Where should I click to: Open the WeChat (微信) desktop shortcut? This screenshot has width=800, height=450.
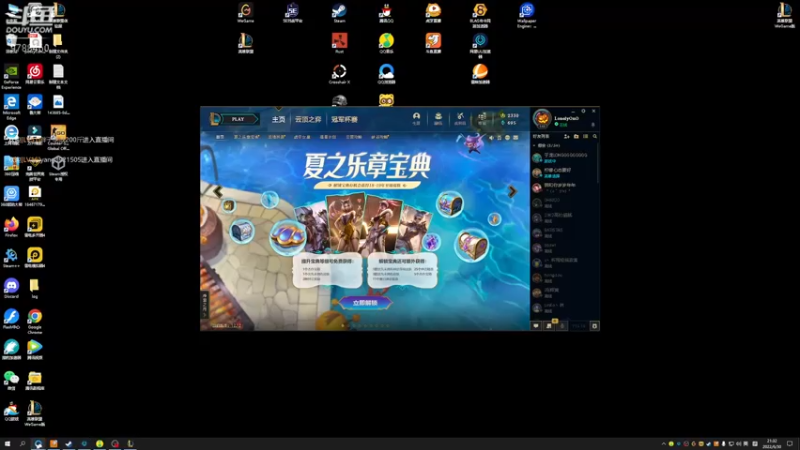pos(11,380)
